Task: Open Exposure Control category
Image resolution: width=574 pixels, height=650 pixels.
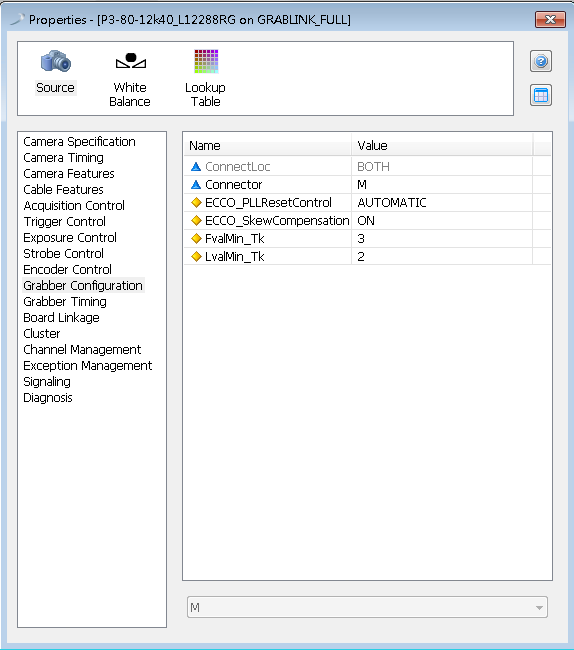Action: tap(70, 238)
